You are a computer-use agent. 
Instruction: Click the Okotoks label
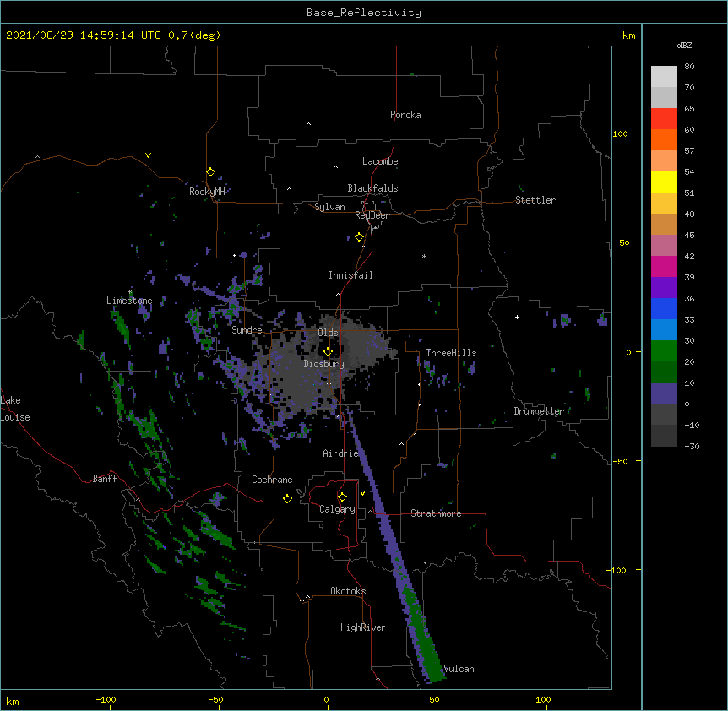tap(348, 591)
